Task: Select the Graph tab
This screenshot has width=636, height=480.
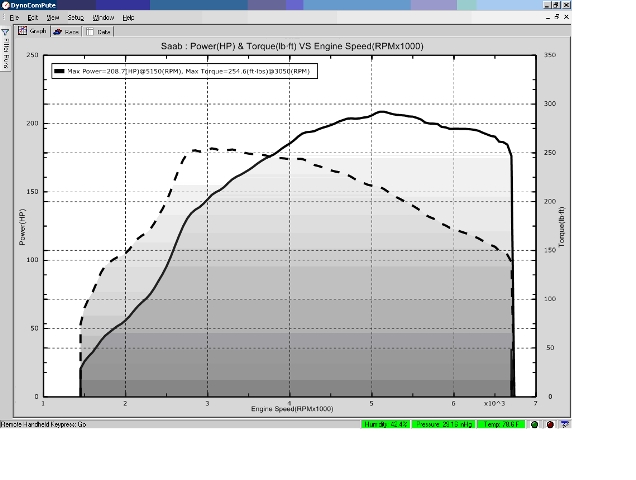Action: (33, 31)
